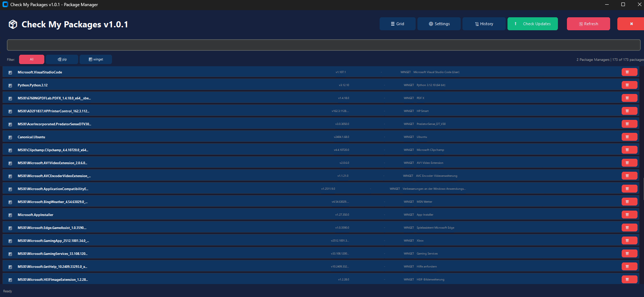Click the package icon beside Microsoft.VisualStudioCode

click(x=10, y=72)
